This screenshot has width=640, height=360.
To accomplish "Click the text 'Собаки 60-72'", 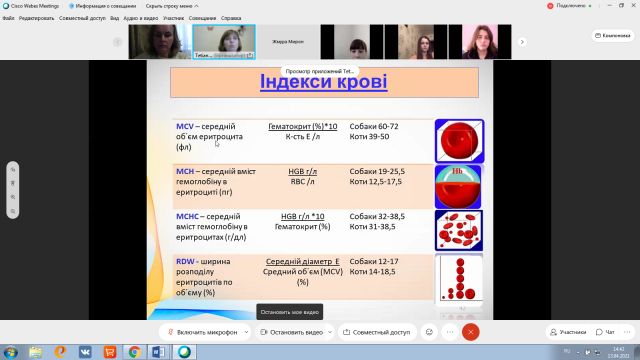I will click(374, 127).
